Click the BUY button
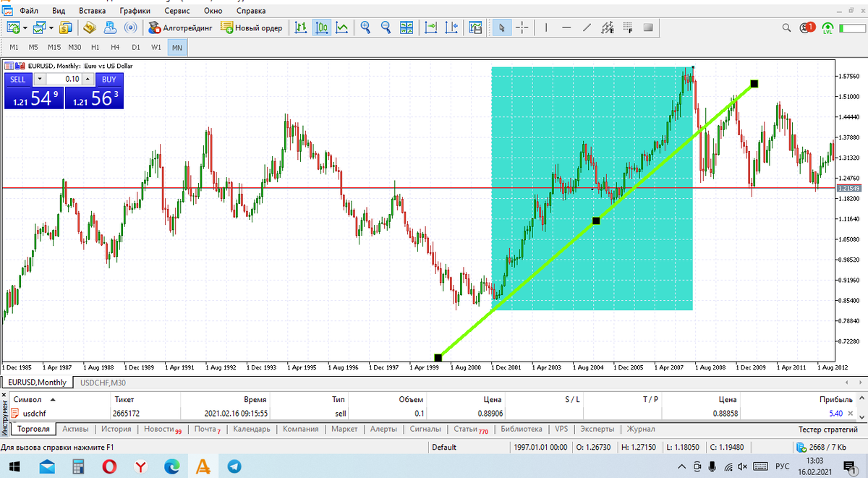This screenshot has height=478, width=868. point(109,80)
